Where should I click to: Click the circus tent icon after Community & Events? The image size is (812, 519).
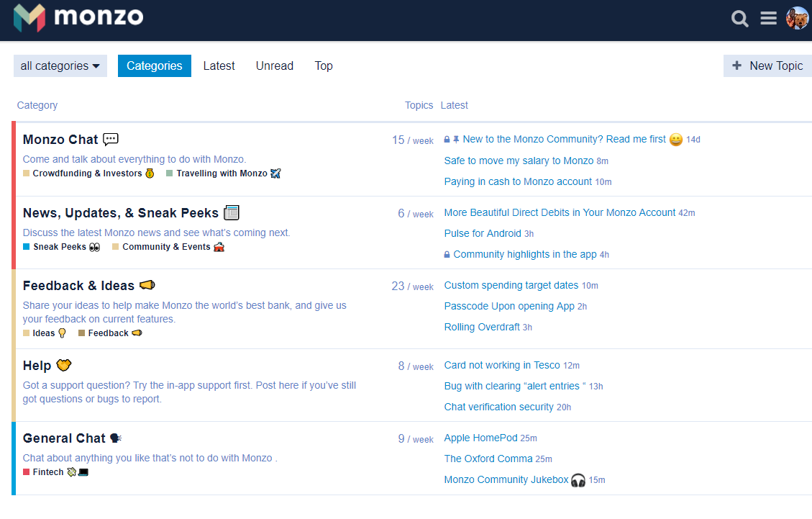[x=219, y=247]
